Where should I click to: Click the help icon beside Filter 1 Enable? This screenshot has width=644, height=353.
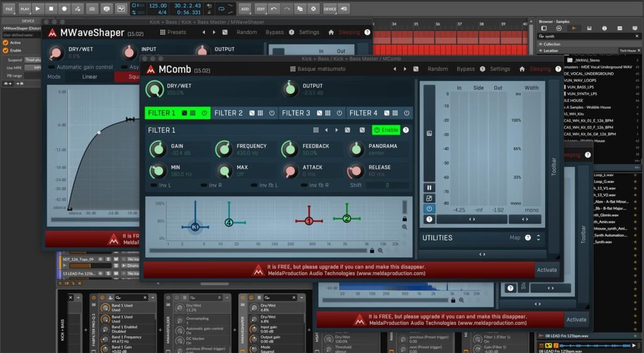click(406, 130)
